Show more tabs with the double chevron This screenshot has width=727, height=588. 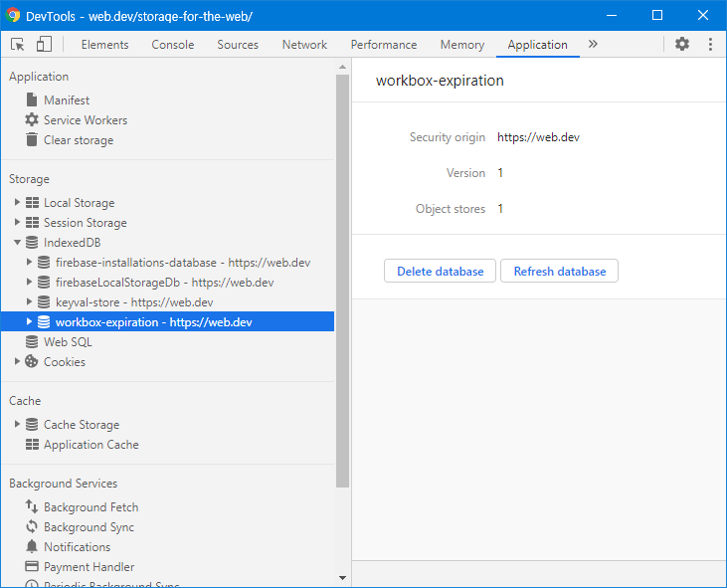point(593,44)
